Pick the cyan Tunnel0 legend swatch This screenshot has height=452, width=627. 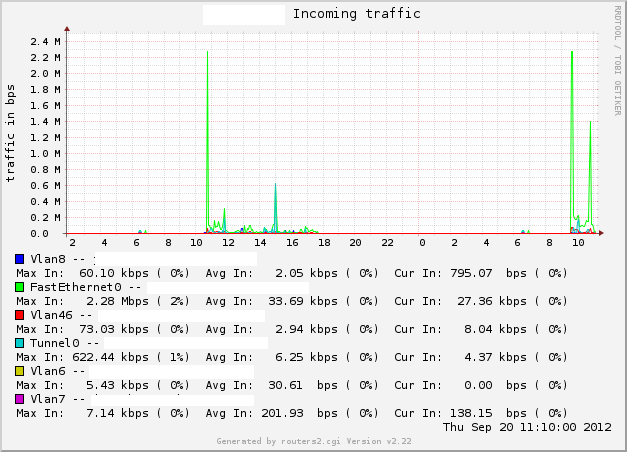pos(20,343)
